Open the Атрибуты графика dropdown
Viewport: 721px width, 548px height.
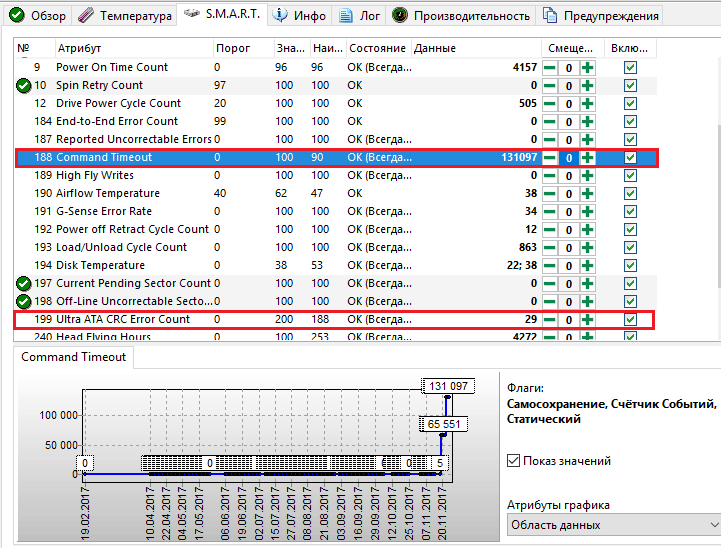[x=610, y=524]
